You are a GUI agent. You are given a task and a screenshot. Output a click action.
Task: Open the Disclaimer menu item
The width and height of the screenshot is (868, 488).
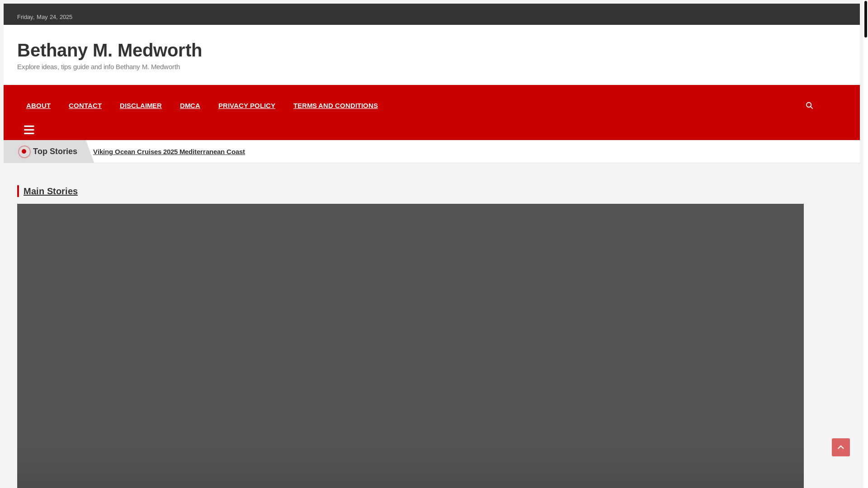(141, 106)
